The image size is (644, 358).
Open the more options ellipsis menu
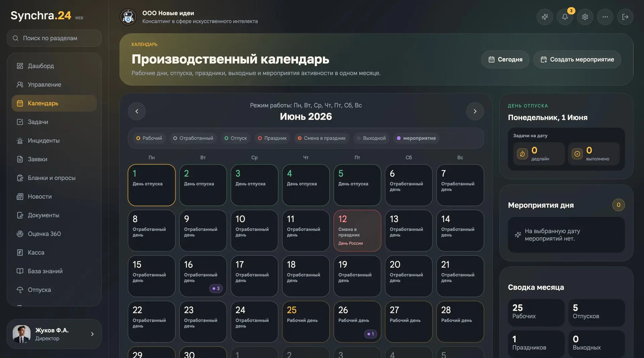click(x=605, y=17)
